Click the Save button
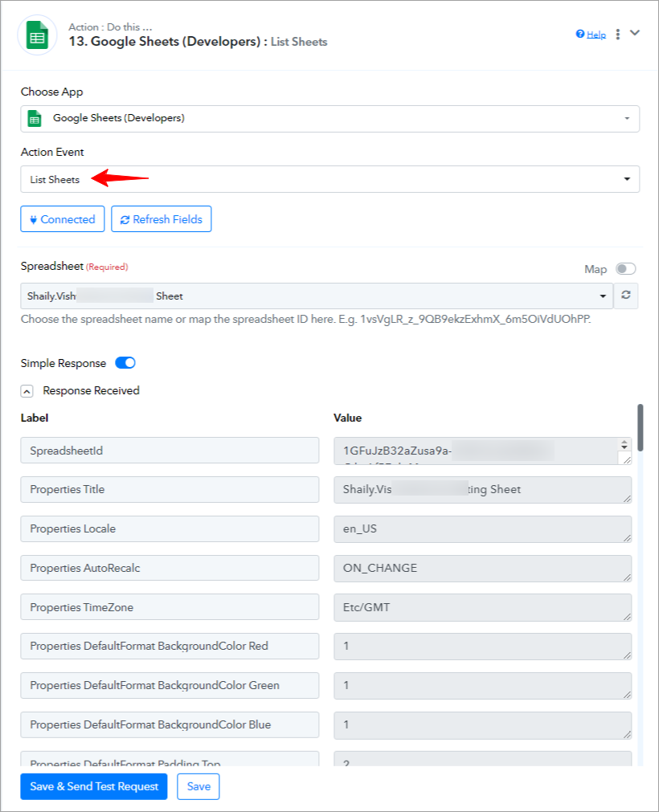The height and width of the screenshot is (812, 659). pyautogui.click(x=199, y=786)
